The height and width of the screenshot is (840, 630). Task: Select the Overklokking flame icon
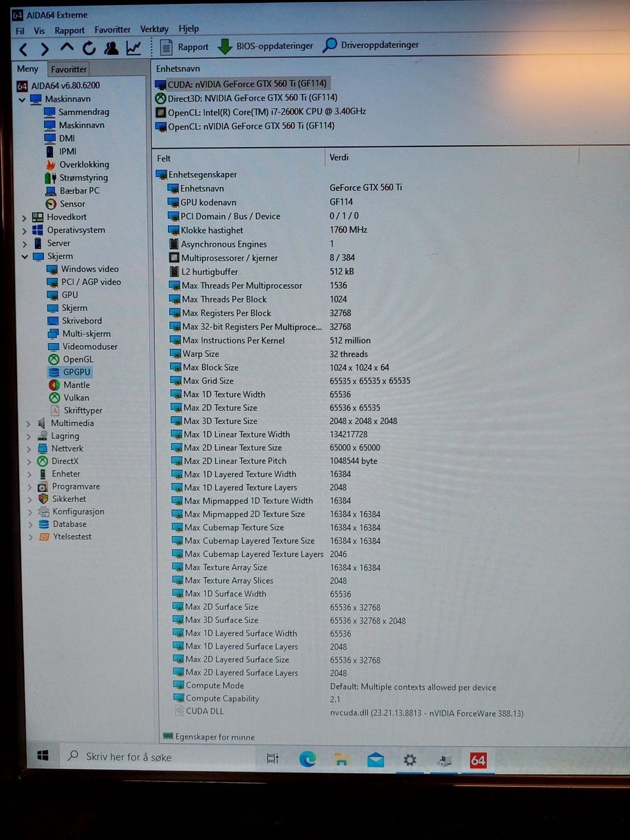[x=50, y=165]
